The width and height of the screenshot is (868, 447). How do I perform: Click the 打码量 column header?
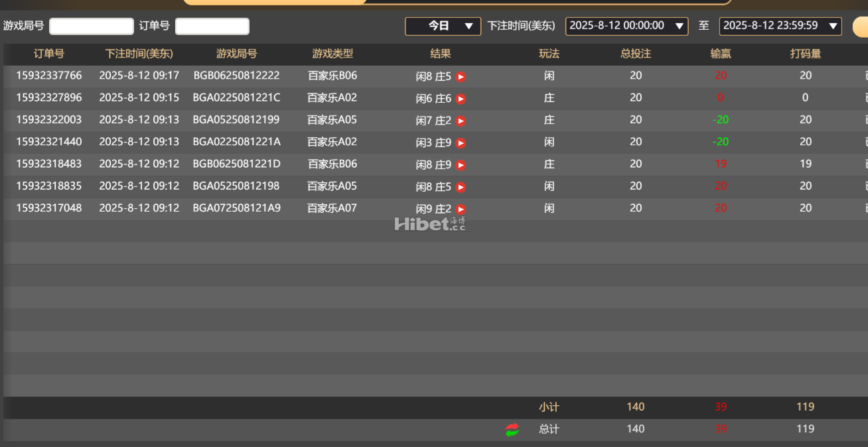[x=806, y=54]
